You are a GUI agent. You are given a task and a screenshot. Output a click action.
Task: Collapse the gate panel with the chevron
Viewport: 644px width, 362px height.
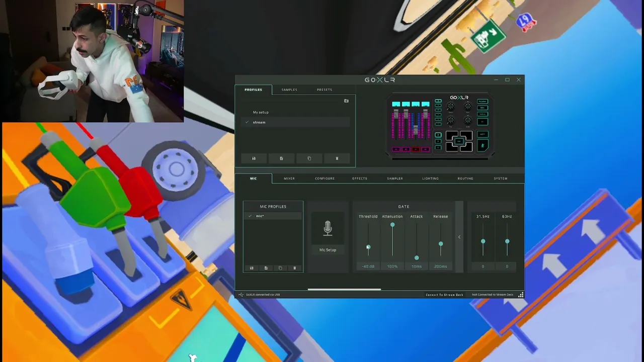(x=459, y=237)
